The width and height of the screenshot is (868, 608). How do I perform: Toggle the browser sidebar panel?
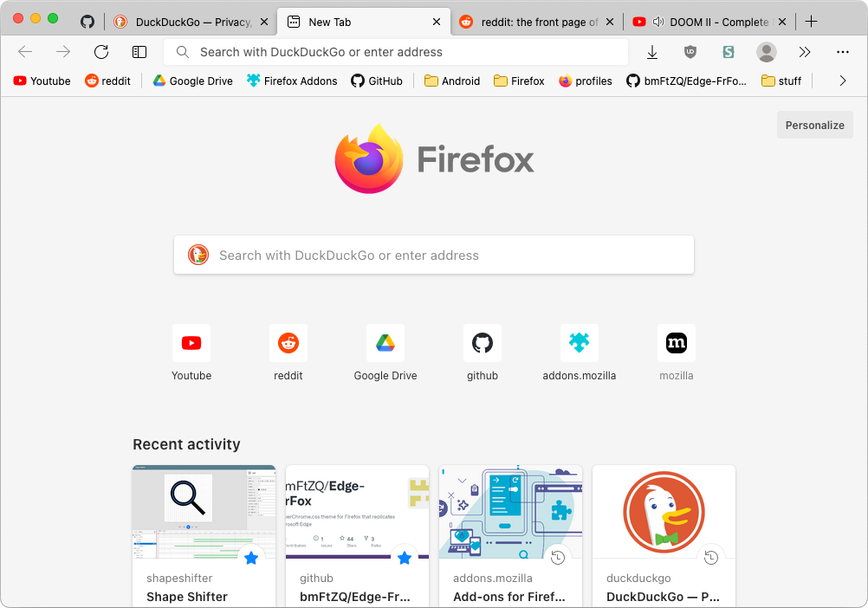pyautogui.click(x=139, y=52)
